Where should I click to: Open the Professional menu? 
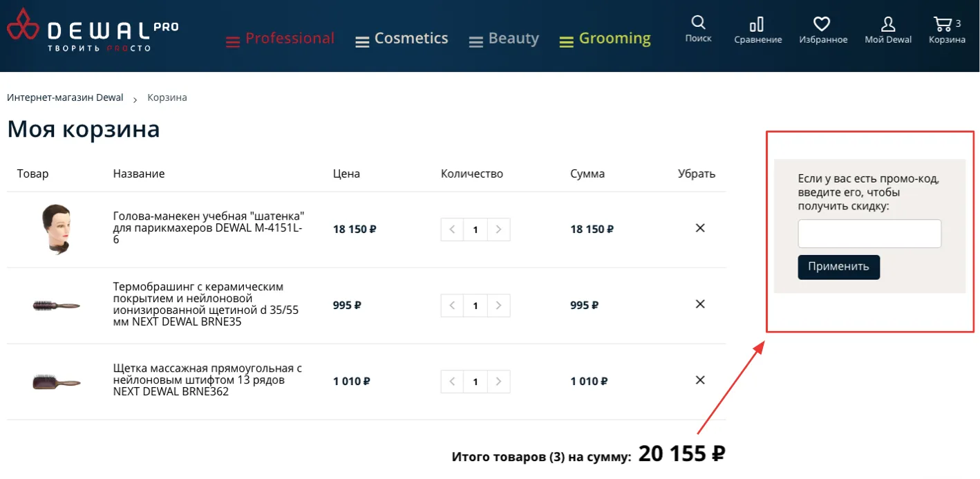(281, 39)
